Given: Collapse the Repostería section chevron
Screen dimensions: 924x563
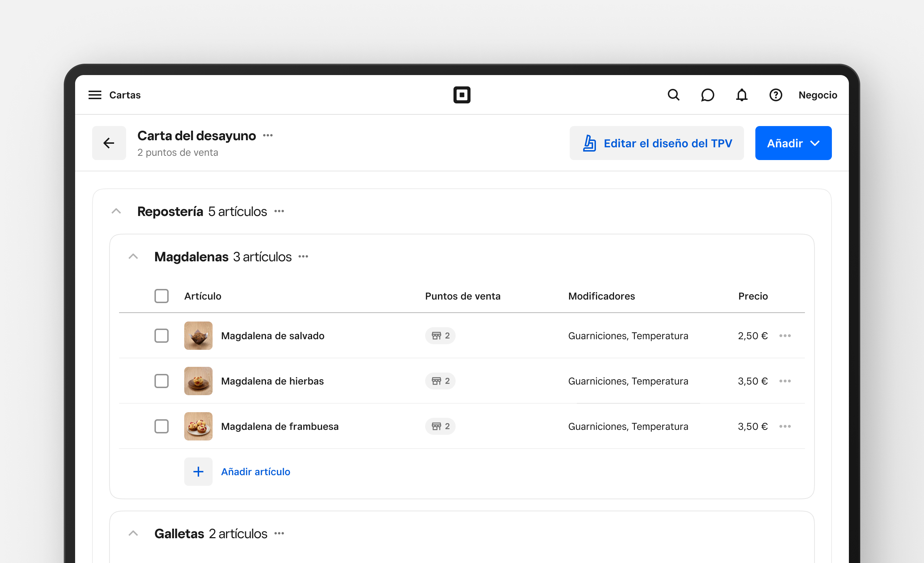Looking at the screenshot, I should [x=116, y=211].
